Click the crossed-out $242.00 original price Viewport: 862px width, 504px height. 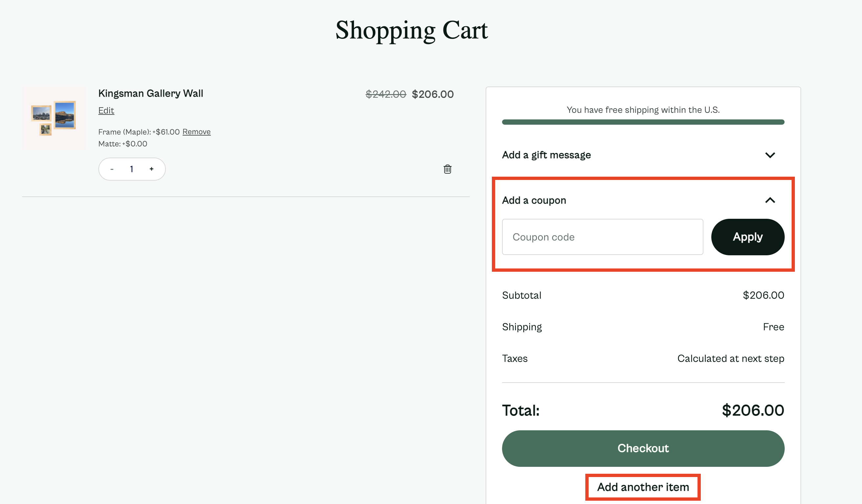[386, 94]
